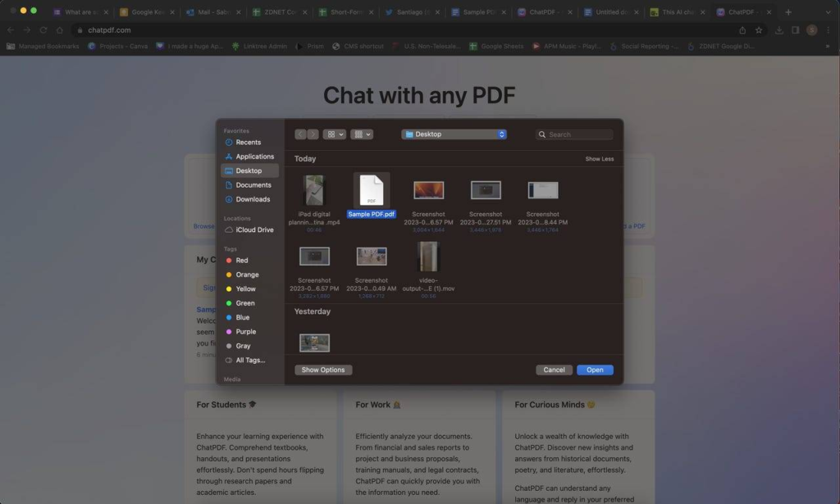
Task: Open the icon view mode dropdown
Action: tap(335, 134)
